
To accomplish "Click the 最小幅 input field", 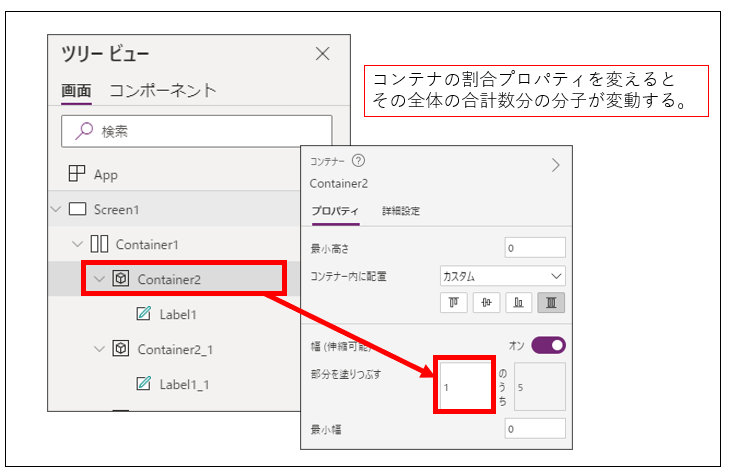I will (535, 428).
